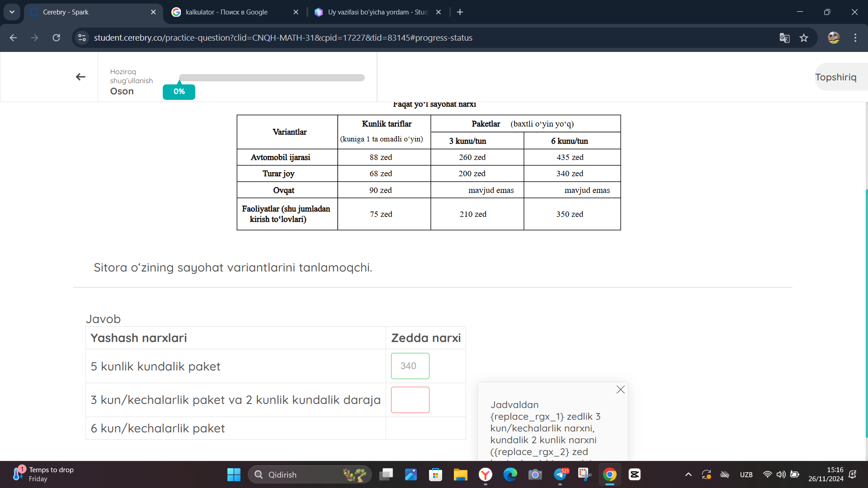Close the Uy vazifasi bo'yicha yordam tab
Image resolution: width=868 pixels, height=488 pixels.
(438, 12)
